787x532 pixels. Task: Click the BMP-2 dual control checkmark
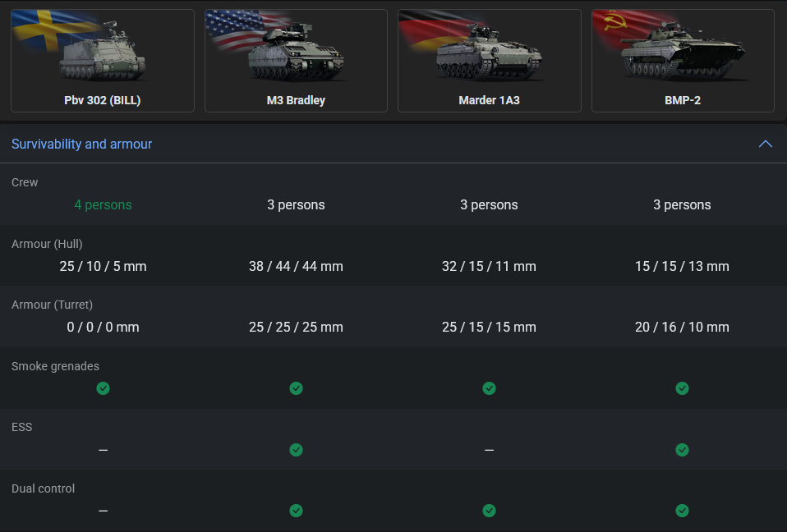[x=682, y=511]
